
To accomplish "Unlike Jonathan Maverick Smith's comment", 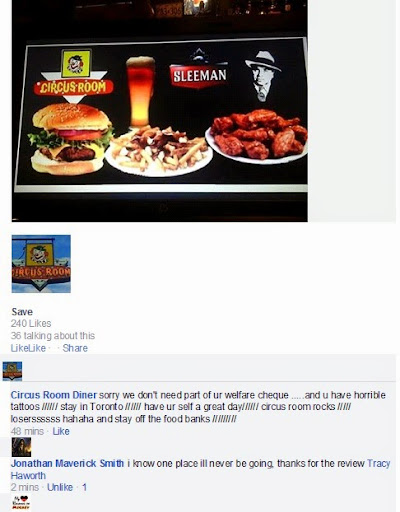I will (x=60, y=487).
